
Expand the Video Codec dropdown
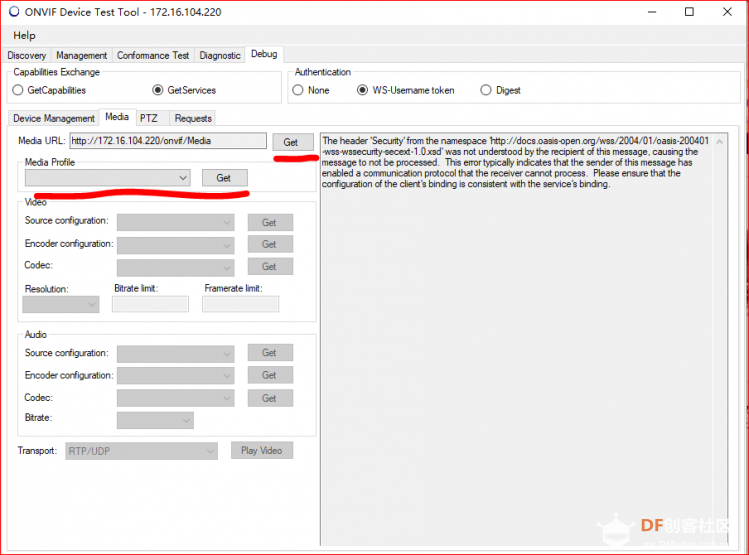(x=176, y=267)
